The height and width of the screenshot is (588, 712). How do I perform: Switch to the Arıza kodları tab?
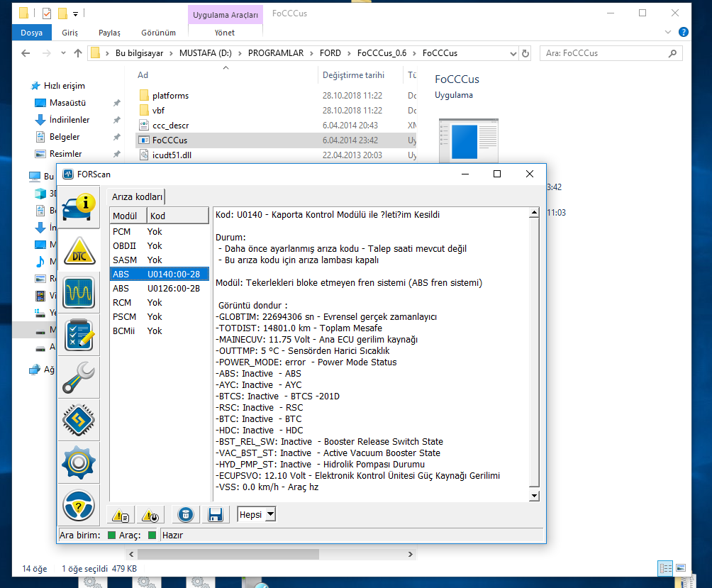137,196
